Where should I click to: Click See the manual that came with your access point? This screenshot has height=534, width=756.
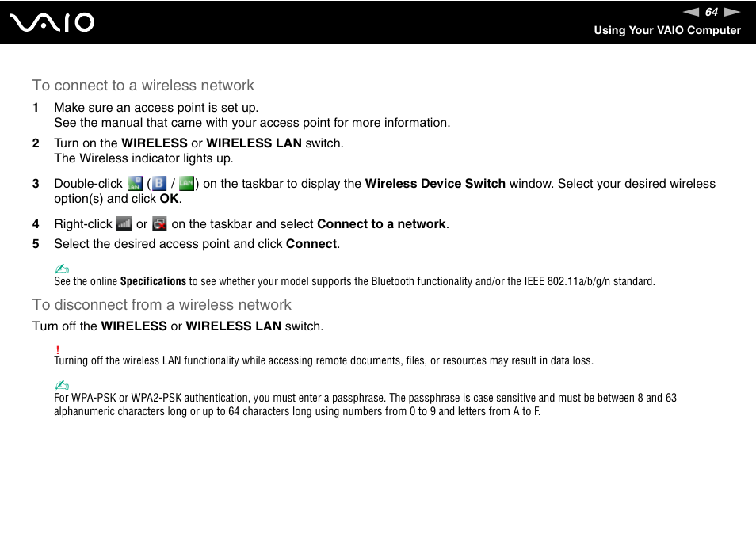(x=252, y=123)
